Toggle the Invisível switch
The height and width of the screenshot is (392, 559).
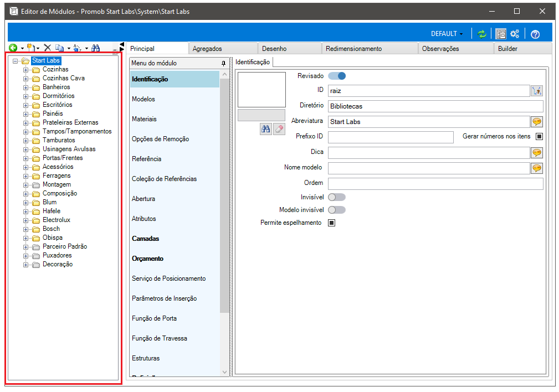(337, 198)
